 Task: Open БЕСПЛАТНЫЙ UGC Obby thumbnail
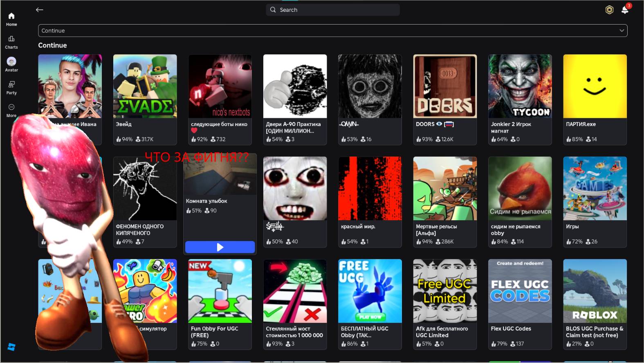pyautogui.click(x=370, y=291)
